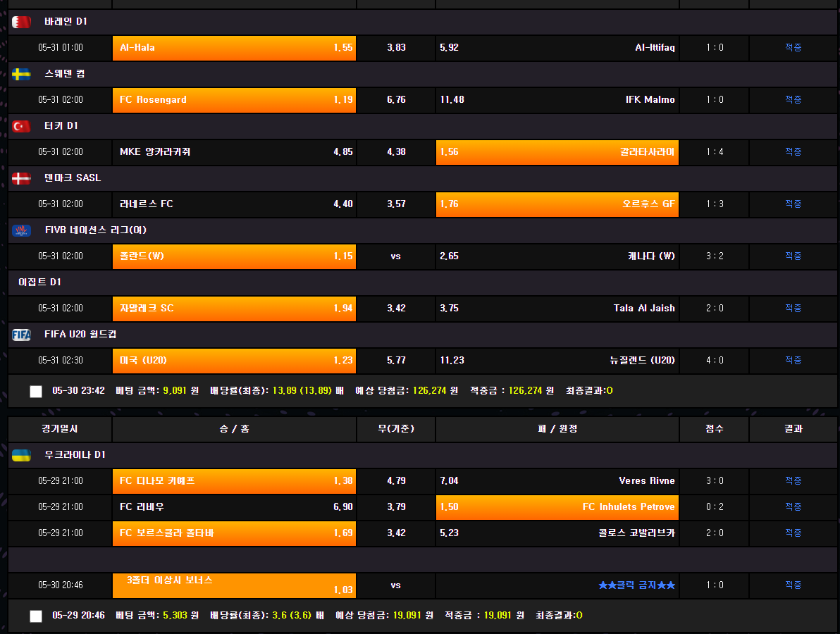This screenshot has width=840, height=634.
Task: Click the 3폴더 이상시 보너스 cell
Action: coord(234,585)
